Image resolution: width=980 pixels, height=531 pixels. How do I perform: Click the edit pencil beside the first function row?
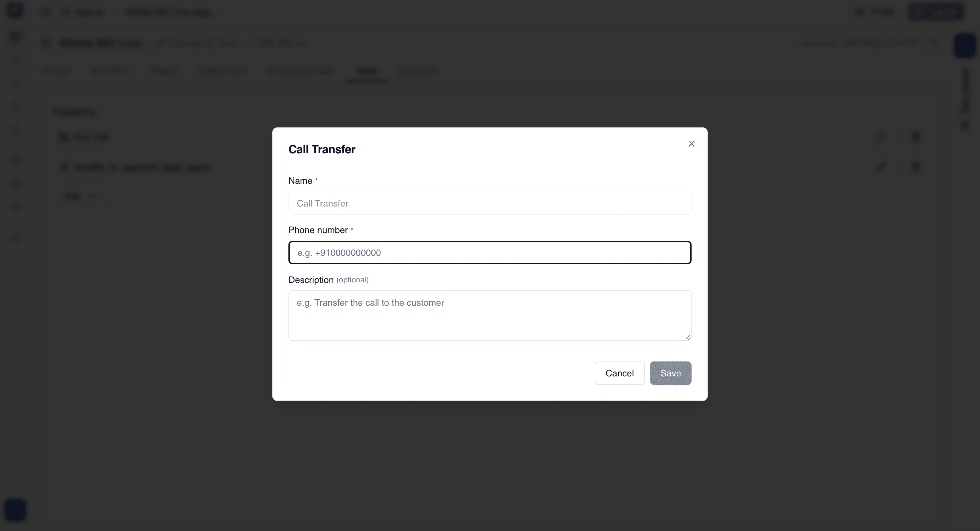881,137
